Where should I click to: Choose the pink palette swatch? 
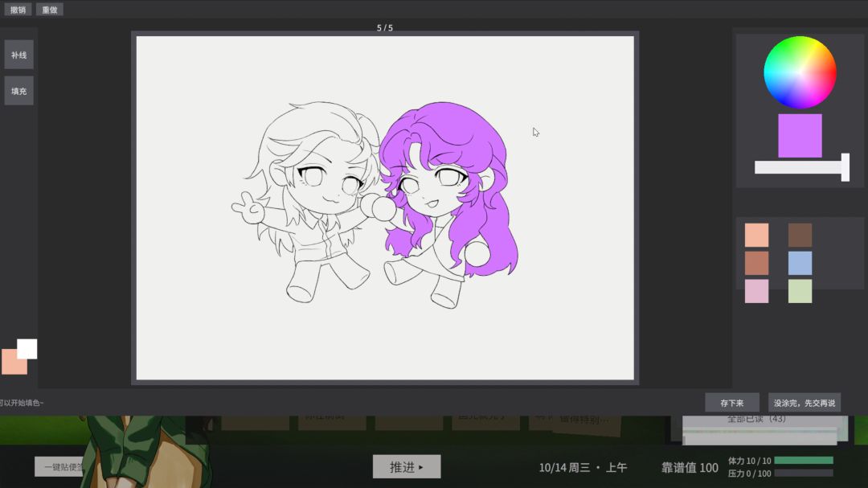point(756,291)
